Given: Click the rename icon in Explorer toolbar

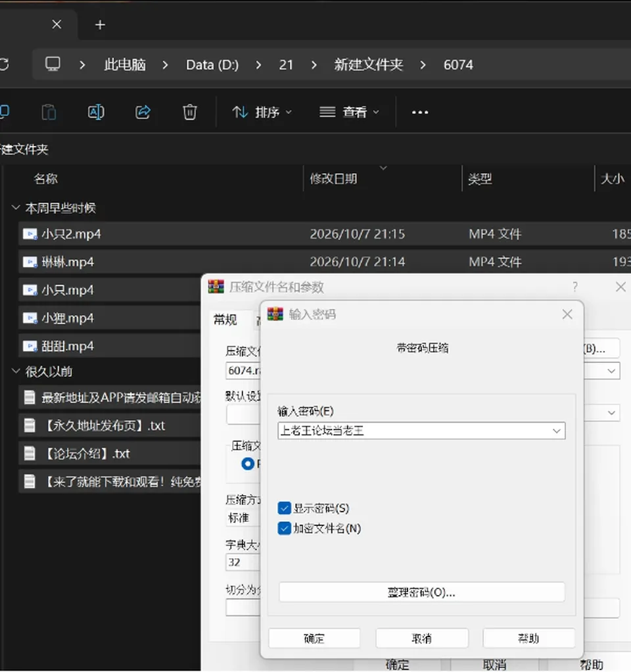Looking at the screenshot, I should tap(96, 112).
